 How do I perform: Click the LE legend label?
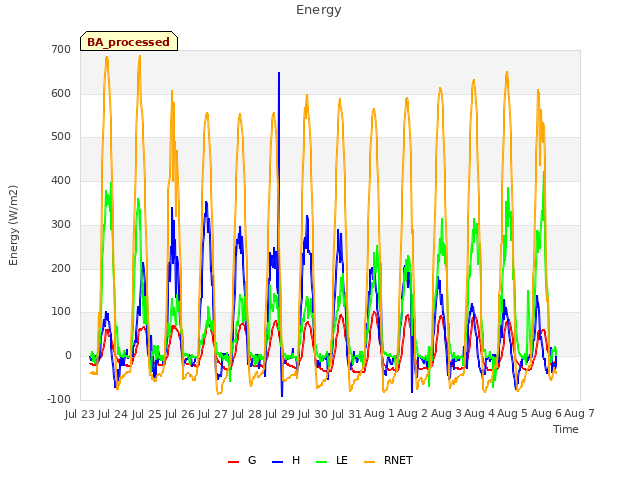342,460
